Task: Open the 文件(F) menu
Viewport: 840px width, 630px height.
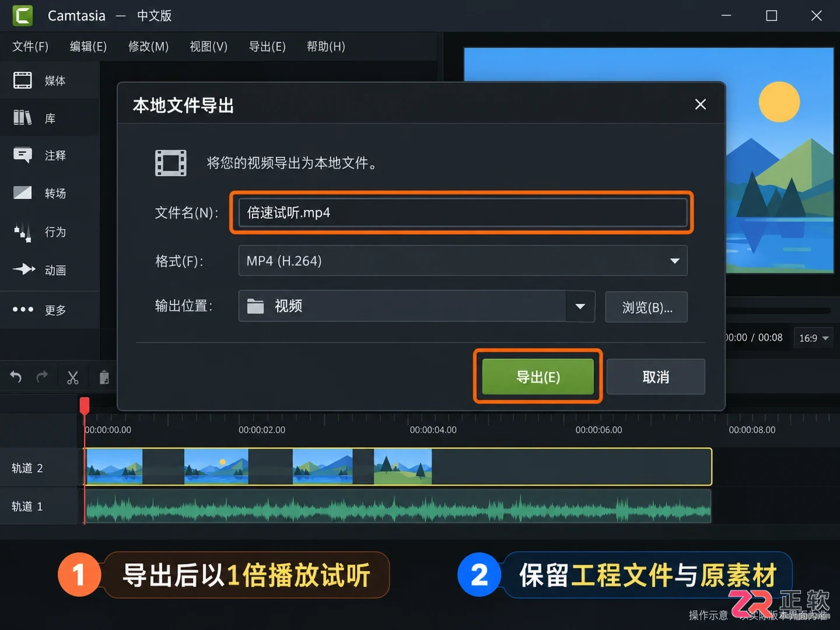Action: coord(30,47)
